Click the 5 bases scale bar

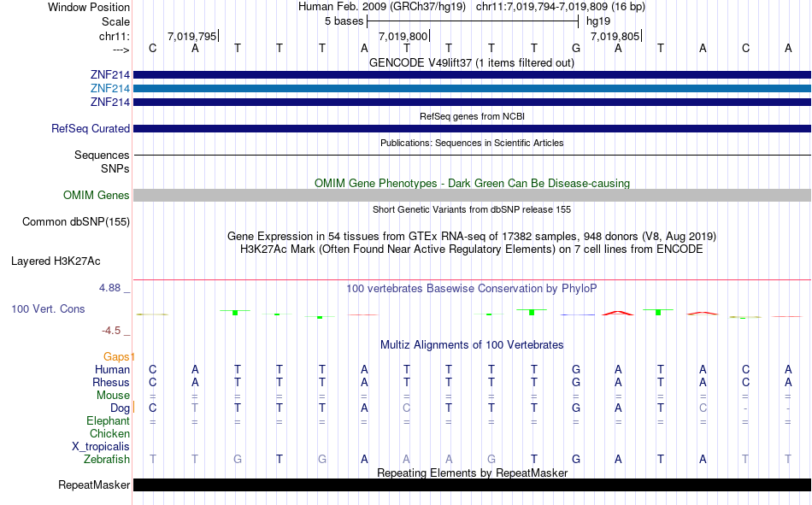click(473, 21)
